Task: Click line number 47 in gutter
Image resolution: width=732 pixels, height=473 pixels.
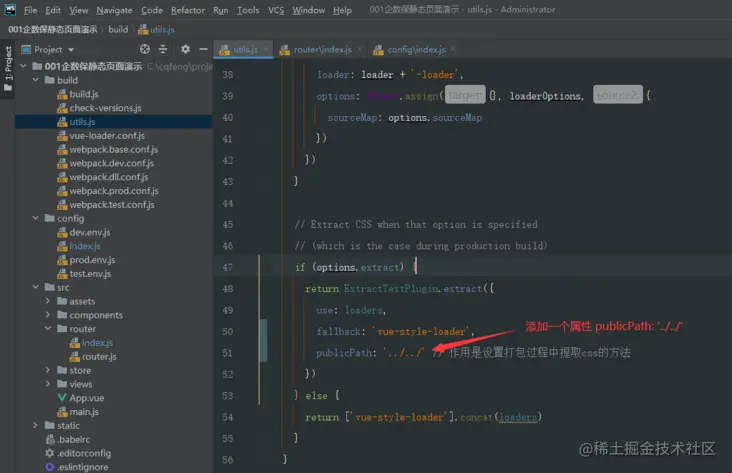Action: click(227, 268)
